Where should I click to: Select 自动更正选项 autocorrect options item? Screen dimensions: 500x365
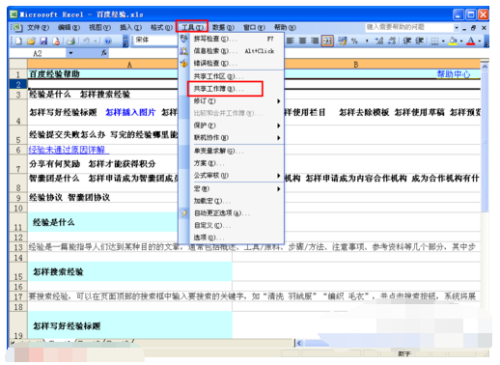[x=232, y=213]
